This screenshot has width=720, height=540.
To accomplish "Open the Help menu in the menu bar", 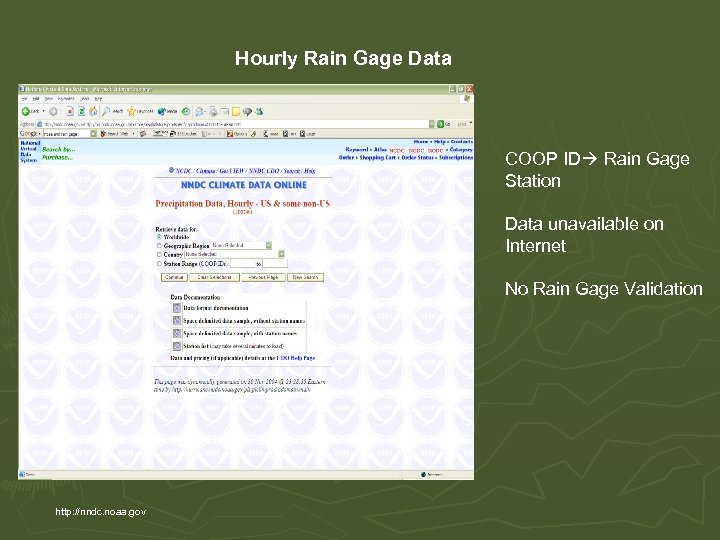I will (98, 99).
